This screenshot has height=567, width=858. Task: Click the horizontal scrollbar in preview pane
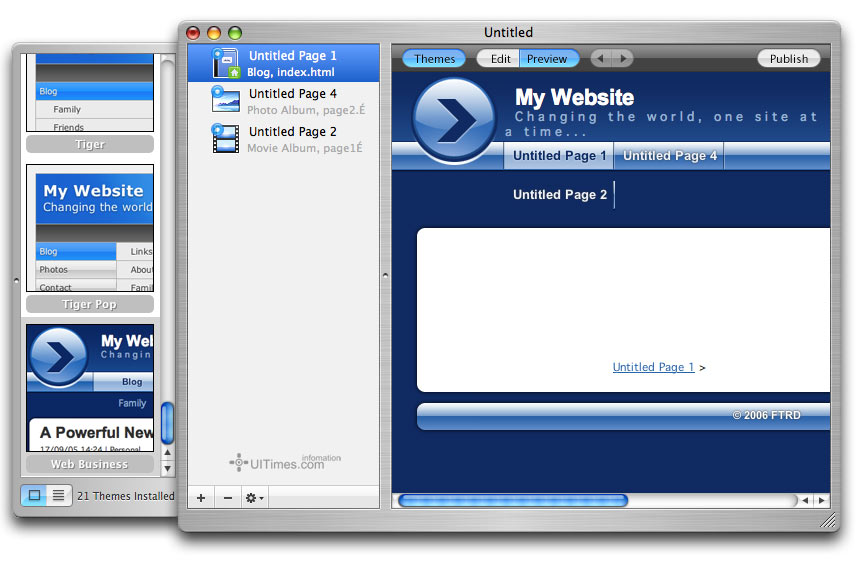coord(512,500)
